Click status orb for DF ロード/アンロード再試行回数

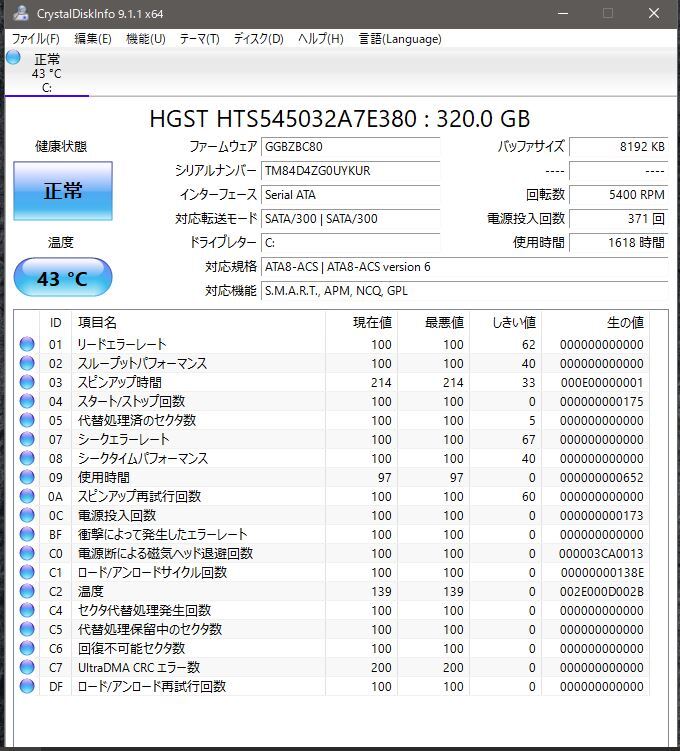pyautogui.click(x=27, y=686)
